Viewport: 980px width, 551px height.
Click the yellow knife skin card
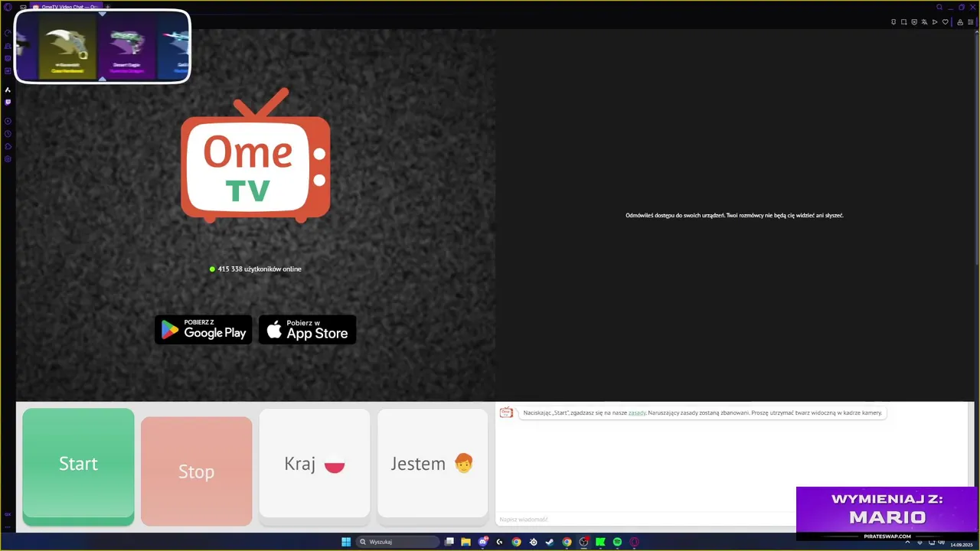(x=67, y=48)
